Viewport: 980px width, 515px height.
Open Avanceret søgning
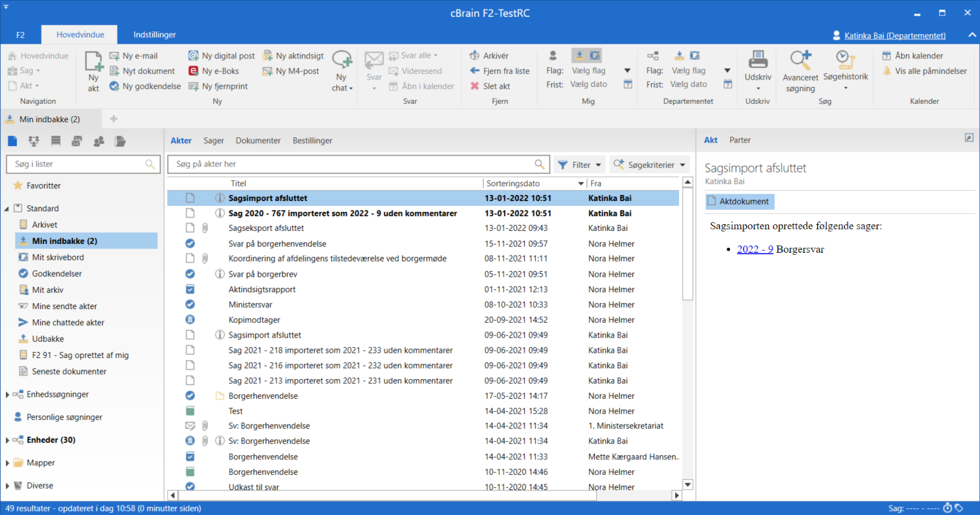[x=801, y=71]
